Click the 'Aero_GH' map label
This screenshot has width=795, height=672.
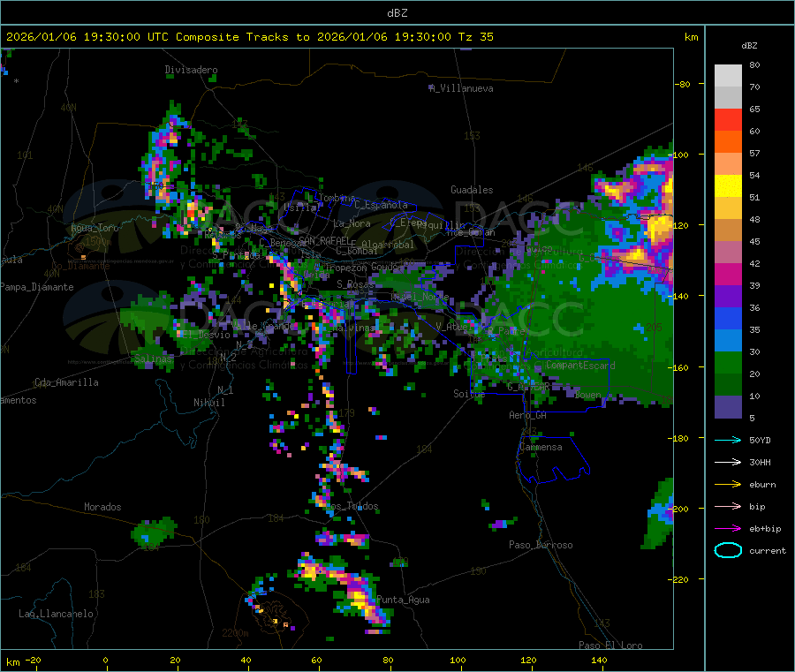pos(528,415)
